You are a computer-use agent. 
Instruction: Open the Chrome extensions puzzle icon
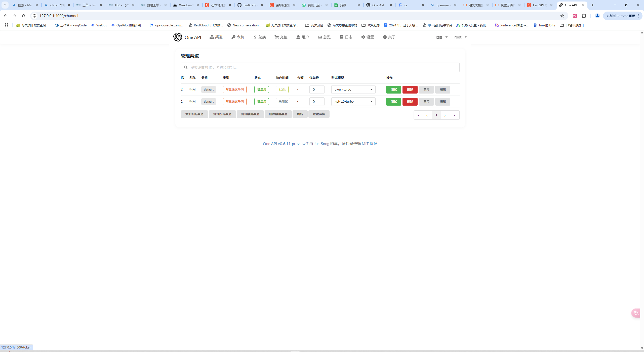pos(584,16)
